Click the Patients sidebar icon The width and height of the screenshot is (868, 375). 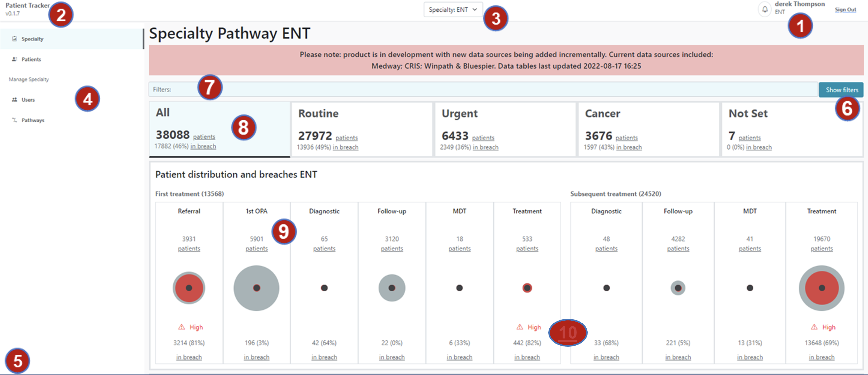click(x=14, y=59)
